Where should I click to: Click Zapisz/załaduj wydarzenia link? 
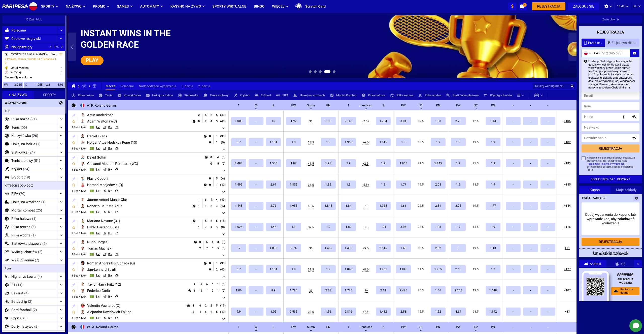click(x=610, y=253)
